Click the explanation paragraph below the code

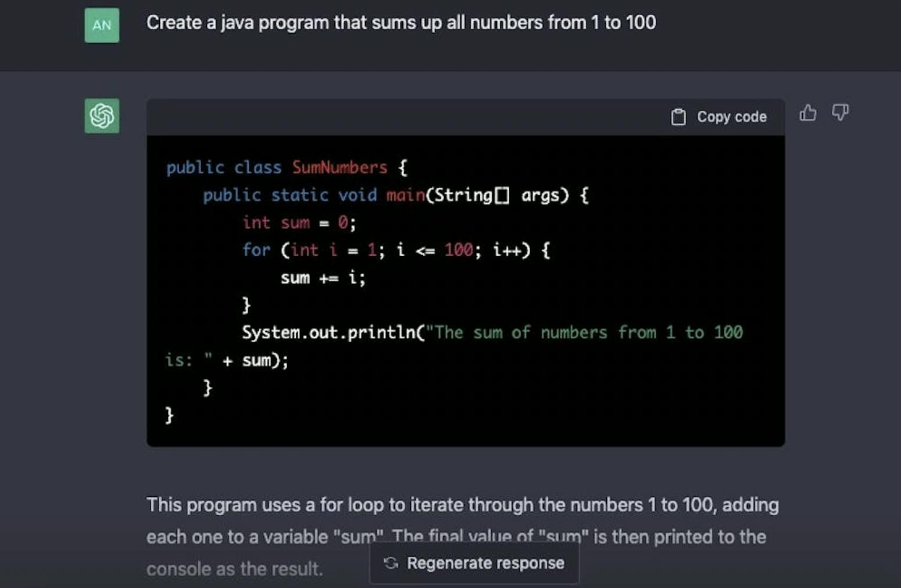(459, 520)
